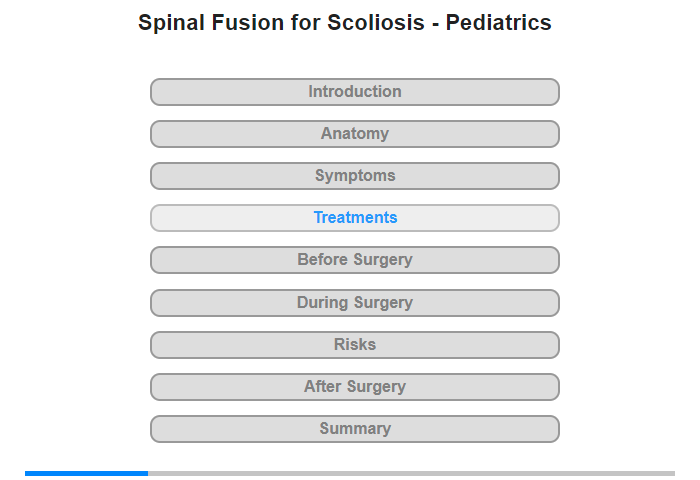Click the blue filled part of progress bar
The width and height of the screenshot is (700, 480).
87,473
